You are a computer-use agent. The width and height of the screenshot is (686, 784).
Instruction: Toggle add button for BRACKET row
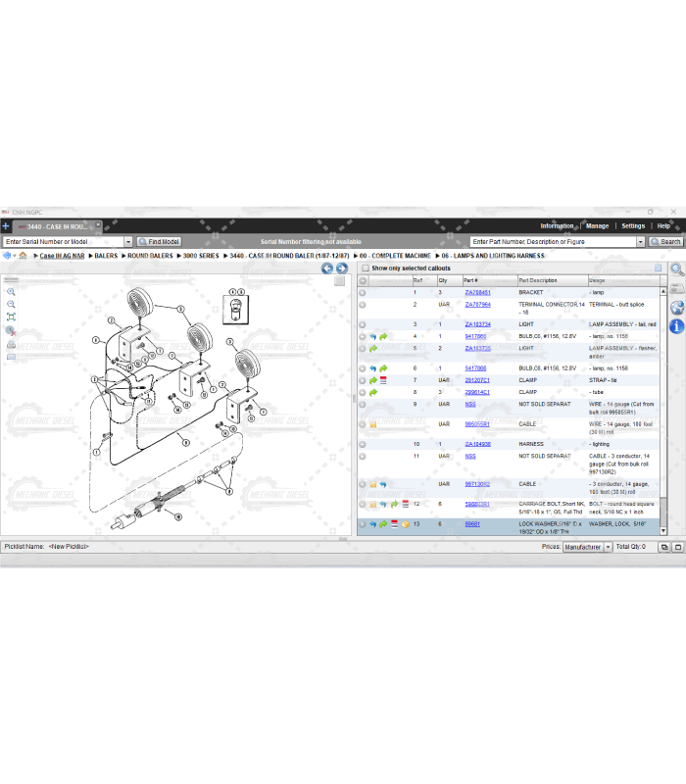pos(363,293)
